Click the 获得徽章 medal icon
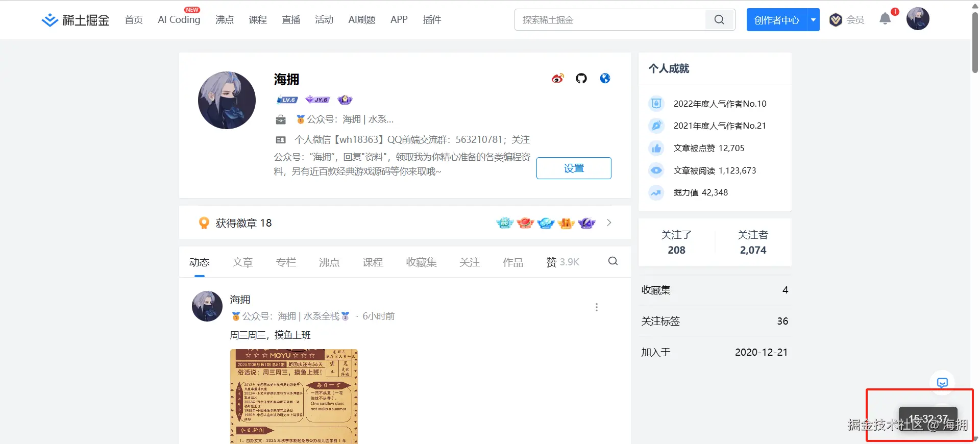 [204, 223]
